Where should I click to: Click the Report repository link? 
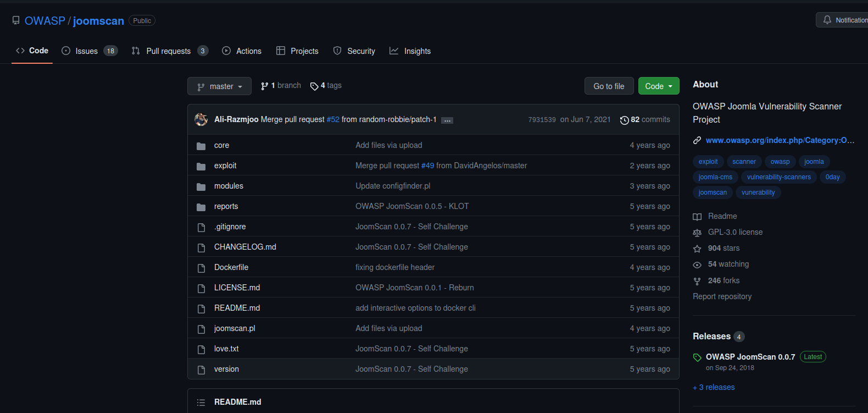click(722, 296)
